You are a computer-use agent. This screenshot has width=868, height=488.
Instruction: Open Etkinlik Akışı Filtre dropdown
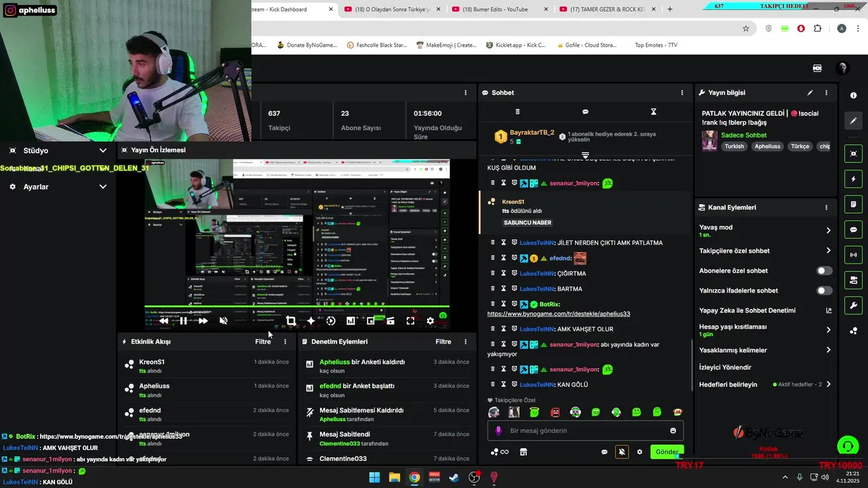(x=263, y=342)
